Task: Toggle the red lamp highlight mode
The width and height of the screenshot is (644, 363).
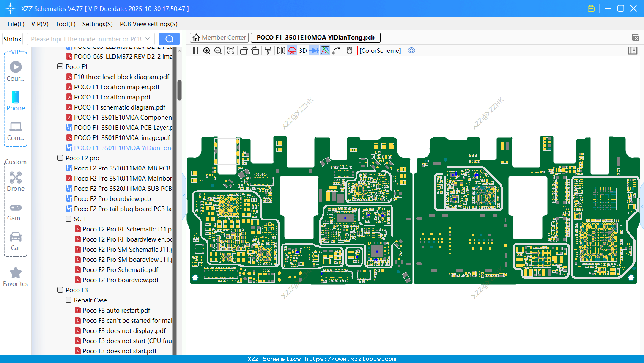Action: click(292, 50)
